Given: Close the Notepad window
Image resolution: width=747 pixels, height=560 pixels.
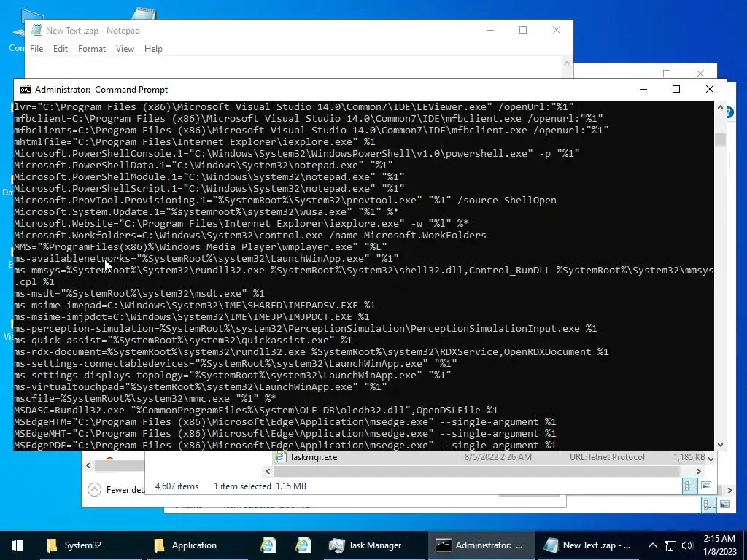Looking at the screenshot, I should click(556, 30).
